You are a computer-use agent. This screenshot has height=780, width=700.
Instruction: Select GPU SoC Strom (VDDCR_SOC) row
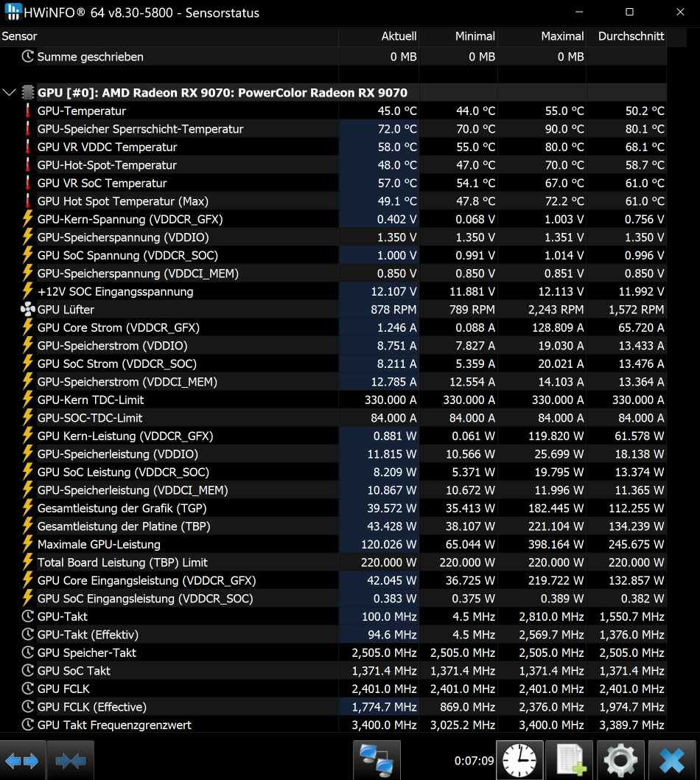coord(333,363)
